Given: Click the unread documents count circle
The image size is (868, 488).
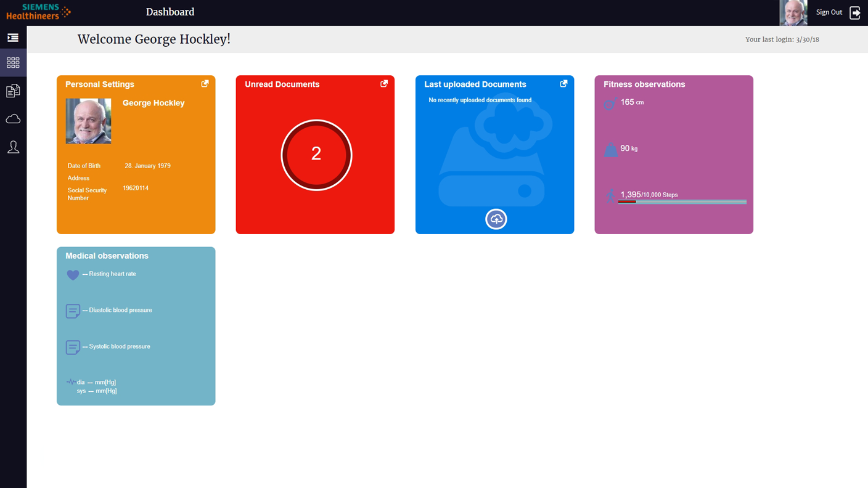Looking at the screenshot, I should (x=316, y=155).
